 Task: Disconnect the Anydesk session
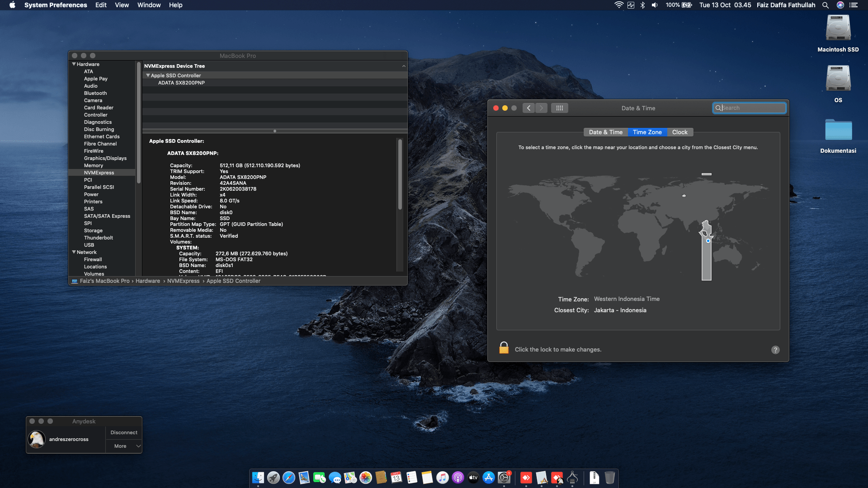click(x=124, y=432)
